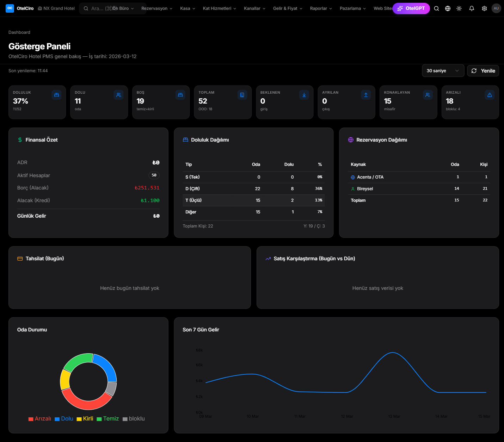Click the Toplam row label in reservation table
504x442 pixels.
click(x=358, y=200)
